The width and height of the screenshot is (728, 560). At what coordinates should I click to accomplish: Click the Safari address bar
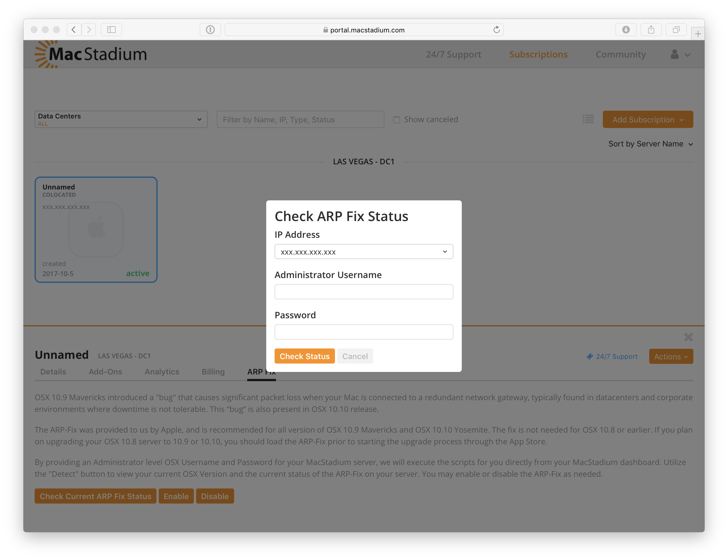(x=364, y=30)
